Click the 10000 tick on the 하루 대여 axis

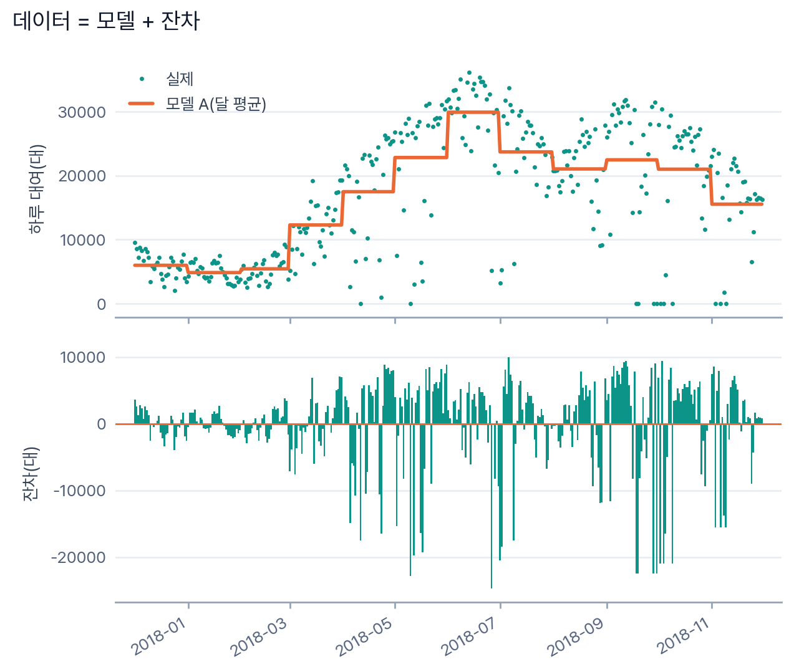click(83, 240)
